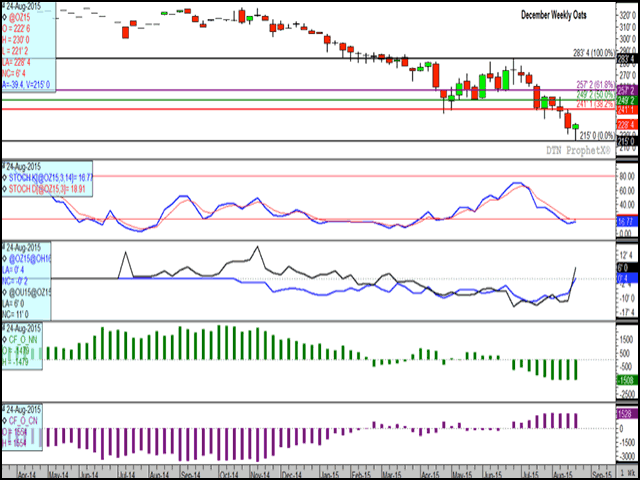Click the 80.00 stochastic axis label
Image resolution: width=640 pixels, height=480 pixels.
[626, 176]
